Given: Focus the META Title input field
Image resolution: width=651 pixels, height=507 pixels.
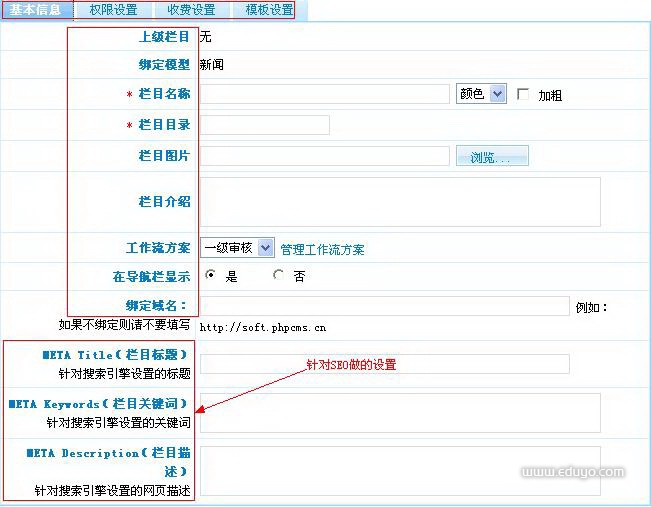Looking at the screenshot, I should point(385,364).
